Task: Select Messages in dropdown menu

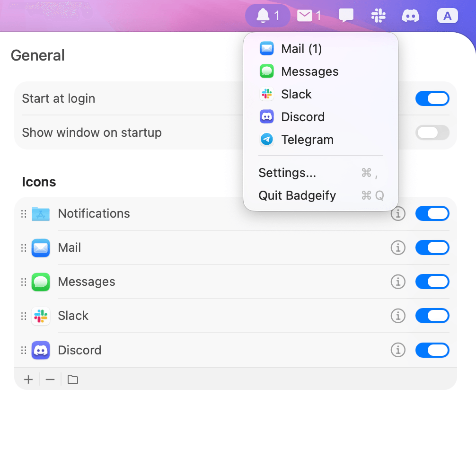Action: point(321,71)
